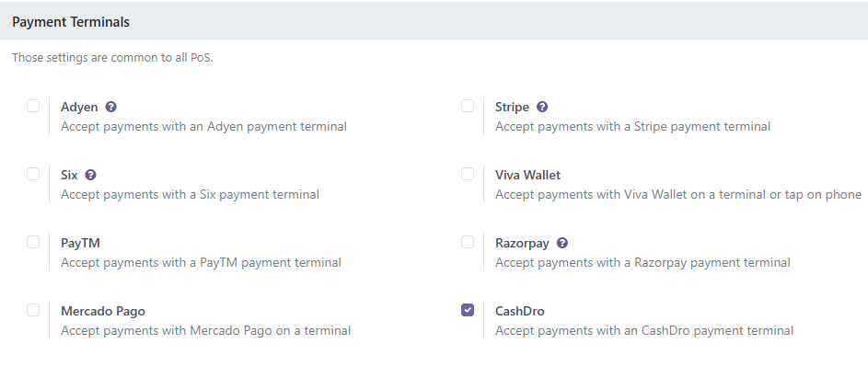Select the Payment Terminals section header
Image resolution: width=868 pixels, height=378 pixels.
coord(71,22)
